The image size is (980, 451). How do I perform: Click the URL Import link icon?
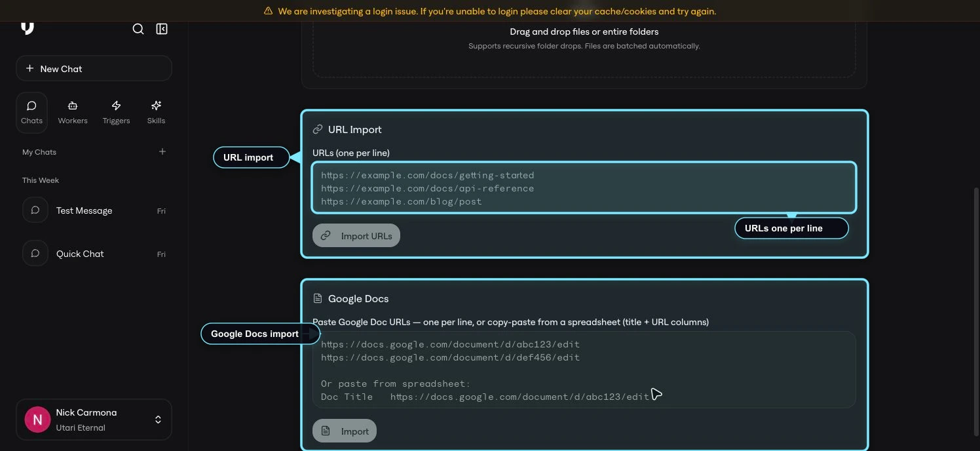(x=318, y=129)
